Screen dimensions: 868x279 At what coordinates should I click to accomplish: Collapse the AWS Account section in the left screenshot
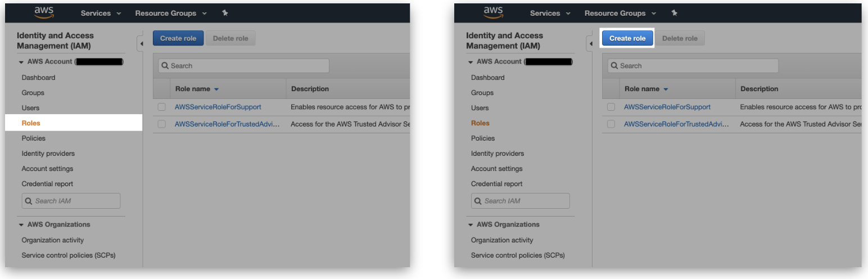click(x=21, y=62)
